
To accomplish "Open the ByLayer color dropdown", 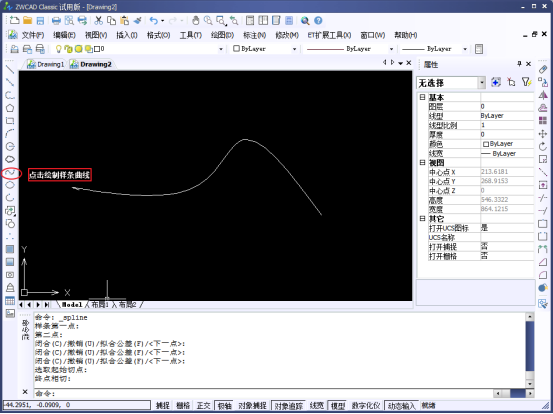I will point(265,49).
